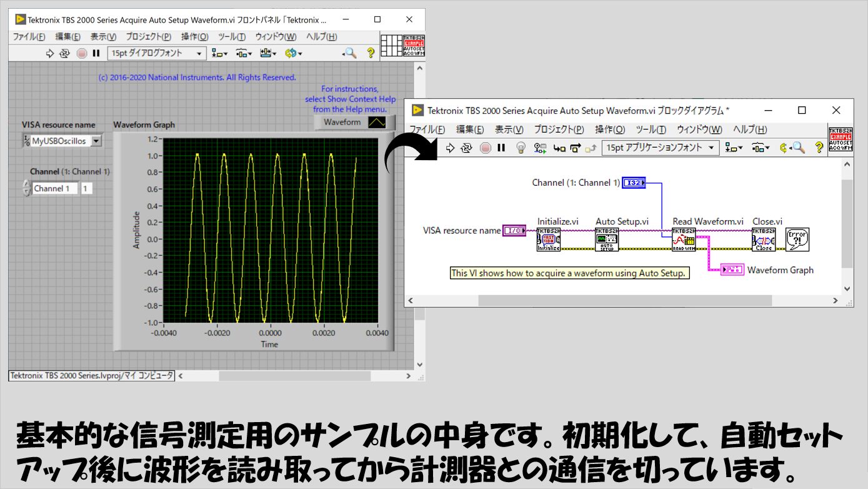Click the Channel 1 ring selector field
This screenshot has width=868, height=489.
point(54,188)
